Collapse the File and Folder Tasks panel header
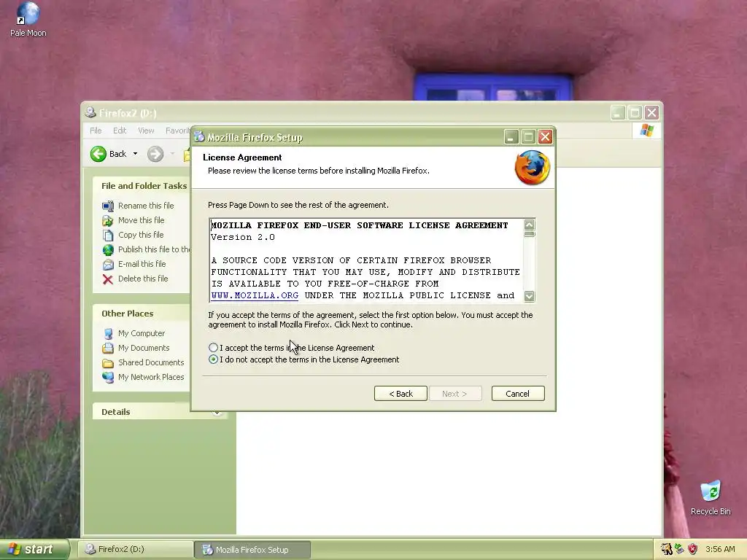Viewport: 747px width, 560px height. [142, 186]
